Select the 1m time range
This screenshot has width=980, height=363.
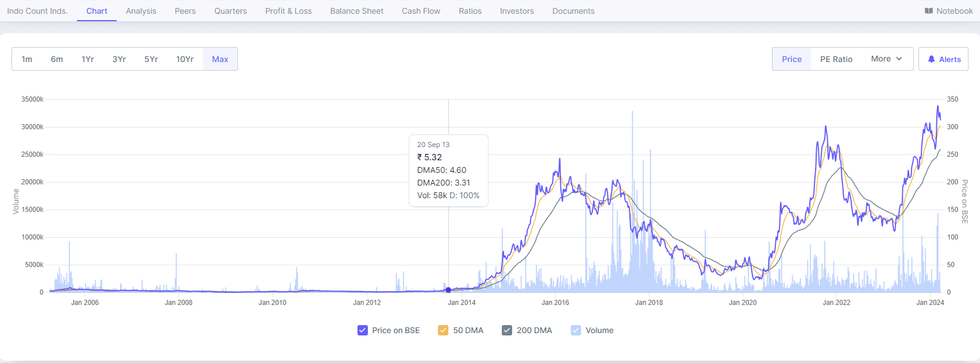(x=27, y=59)
